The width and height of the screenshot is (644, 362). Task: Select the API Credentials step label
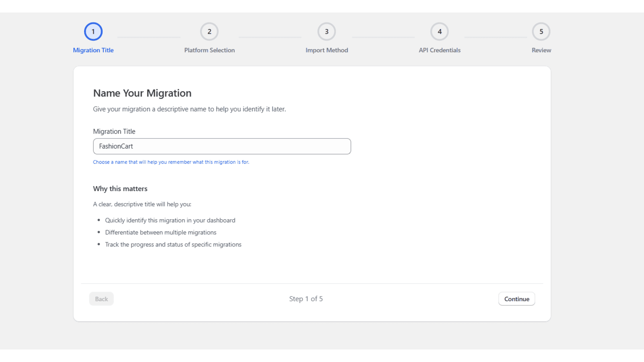click(440, 50)
